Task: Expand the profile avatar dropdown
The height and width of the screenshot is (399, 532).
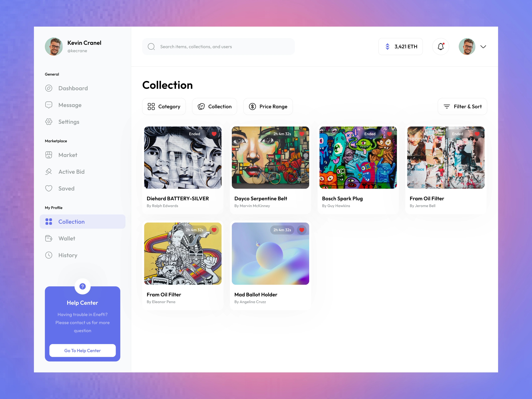Action: click(483, 47)
